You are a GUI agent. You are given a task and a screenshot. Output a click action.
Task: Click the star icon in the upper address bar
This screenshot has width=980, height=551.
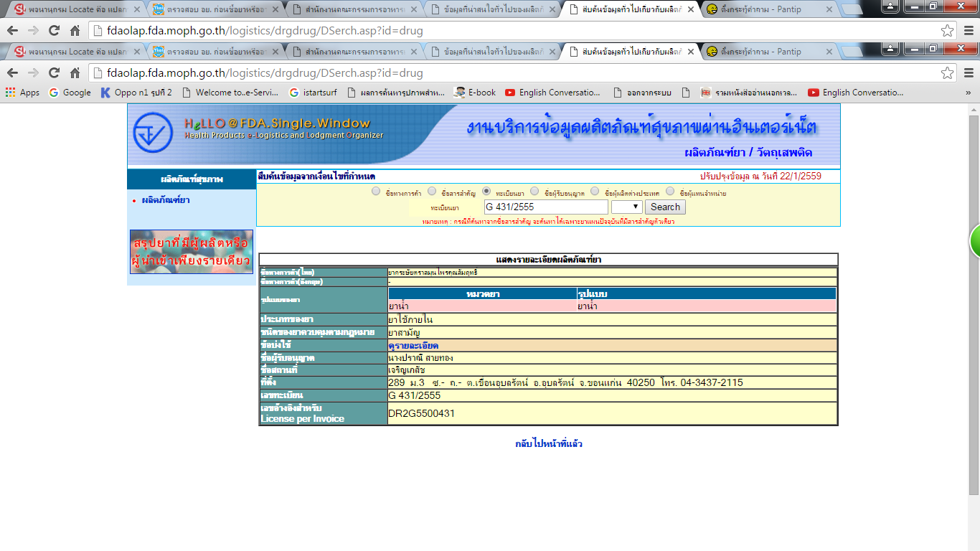(948, 31)
